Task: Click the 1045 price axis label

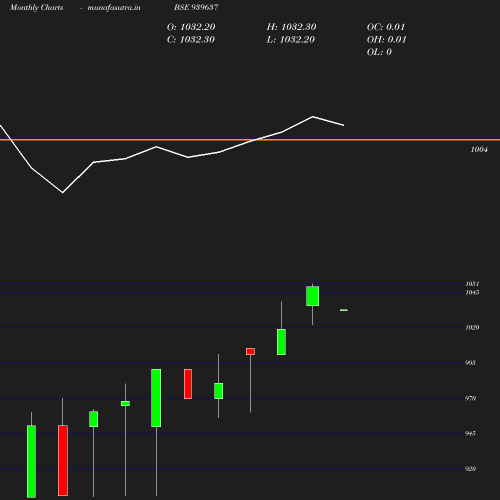Action: click(472, 292)
